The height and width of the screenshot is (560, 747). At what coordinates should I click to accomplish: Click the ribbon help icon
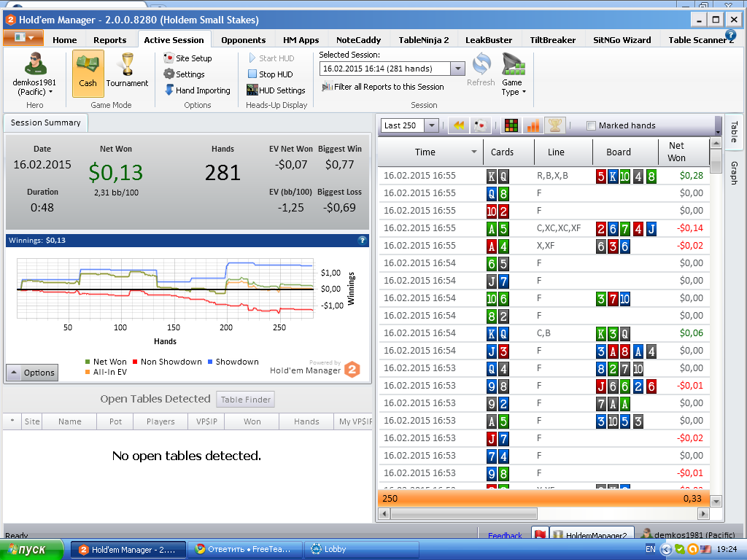(x=730, y=34)
